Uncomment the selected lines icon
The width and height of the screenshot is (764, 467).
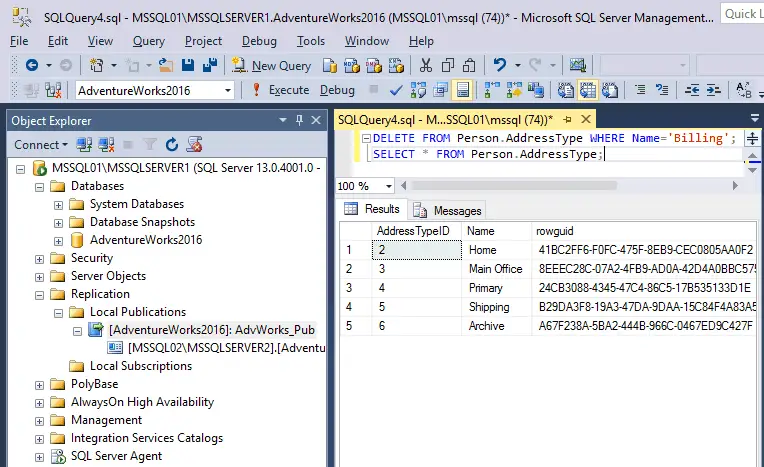pos(662,90)
